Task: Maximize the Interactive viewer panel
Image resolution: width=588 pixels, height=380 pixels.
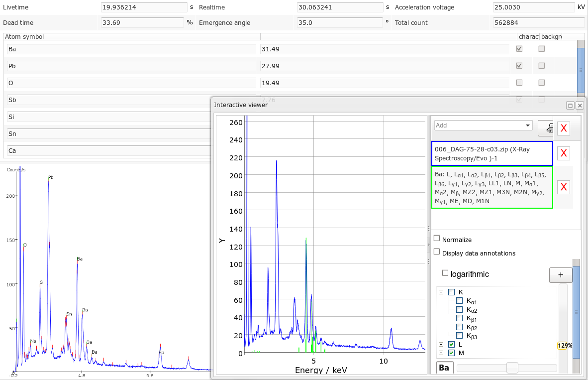Action: point(570,105)
